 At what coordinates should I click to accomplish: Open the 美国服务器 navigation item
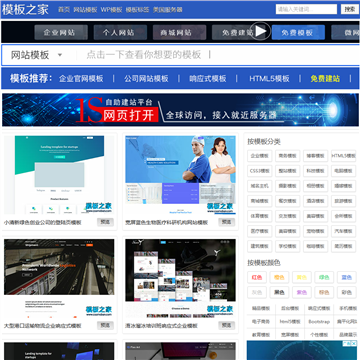[x=168, y=10]
